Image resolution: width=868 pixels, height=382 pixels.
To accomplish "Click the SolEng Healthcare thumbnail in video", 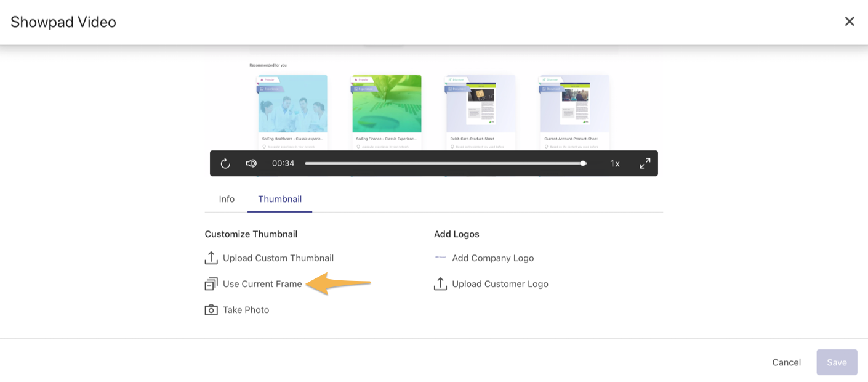I will [x=292, y=104].
